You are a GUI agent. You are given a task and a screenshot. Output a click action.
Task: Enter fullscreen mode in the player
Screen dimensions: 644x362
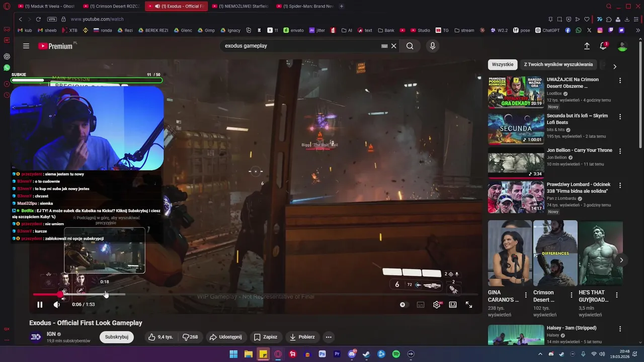click(469, 305)
